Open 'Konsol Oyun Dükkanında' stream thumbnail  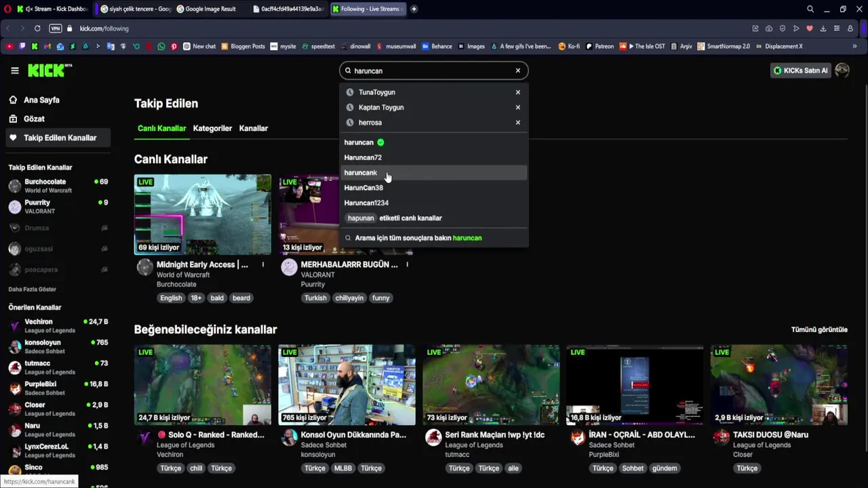click(x=347, y=384)
